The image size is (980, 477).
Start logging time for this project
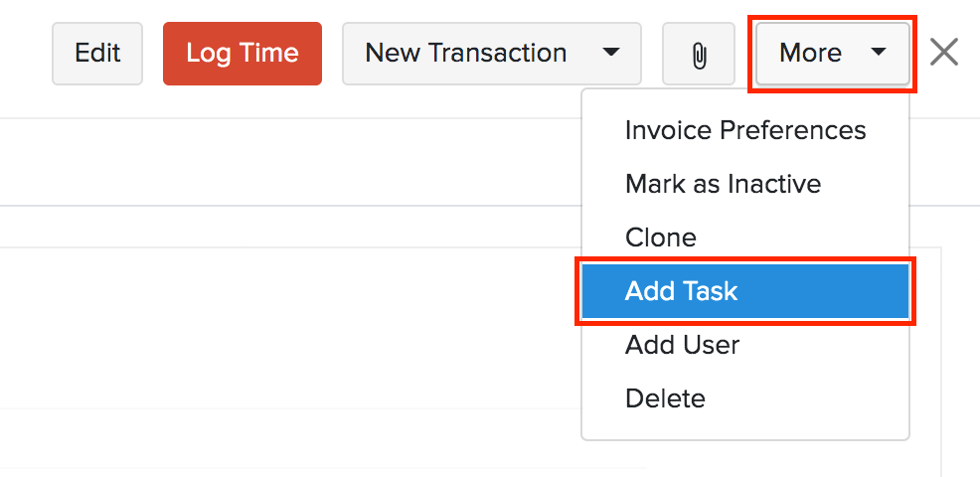tap(242, 53)
